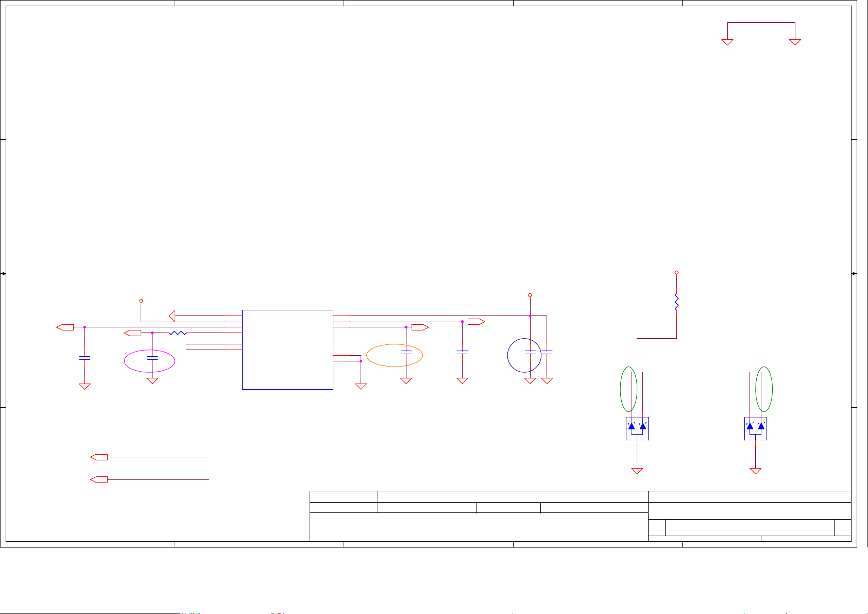Select wire linking the two top-right grounds
This screenshot has height=614, width=868.
pos(761,23)
